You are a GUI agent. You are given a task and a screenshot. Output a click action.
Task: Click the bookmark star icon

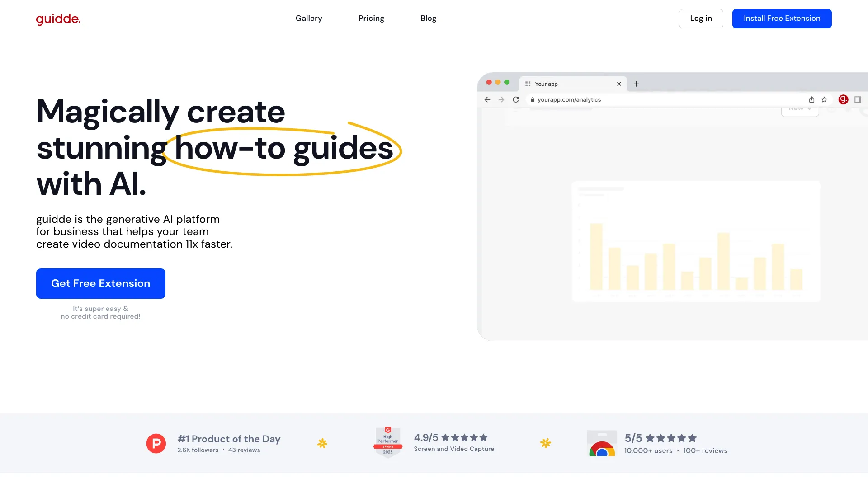point(824,99)
